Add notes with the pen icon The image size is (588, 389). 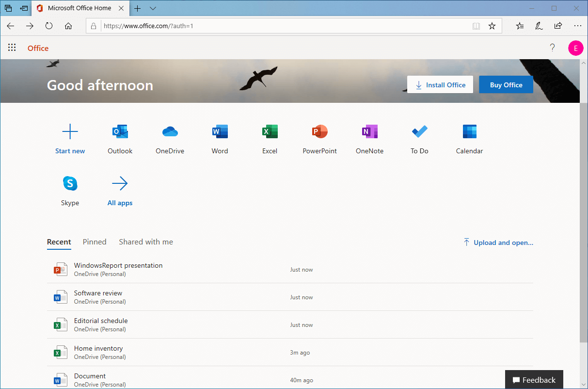(x=539, y=26)
